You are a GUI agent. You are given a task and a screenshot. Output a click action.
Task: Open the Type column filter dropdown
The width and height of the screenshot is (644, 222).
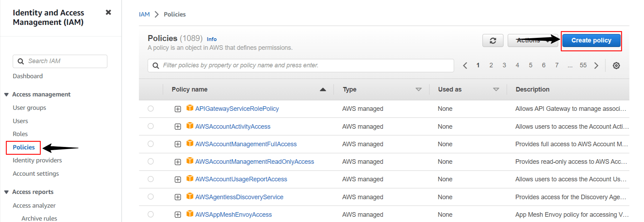(x=419, y=89)
